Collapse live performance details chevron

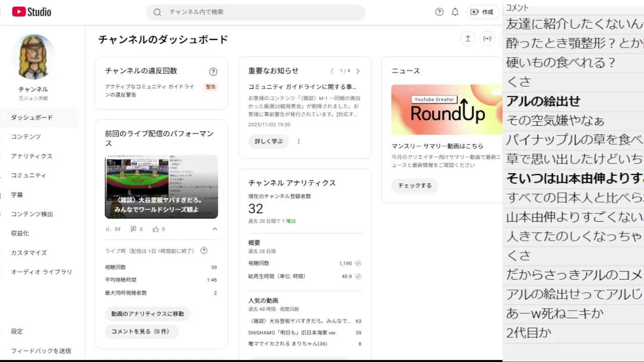(215, 229)
